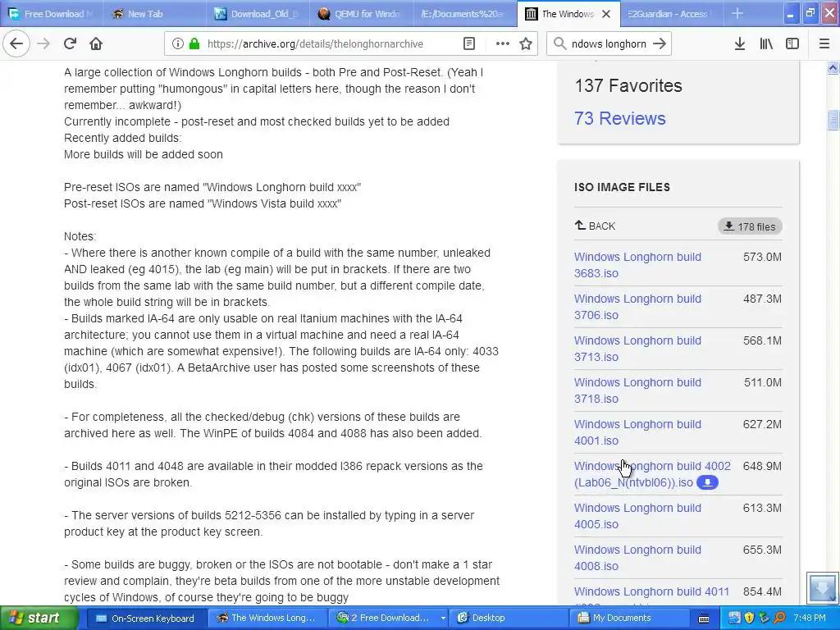
Task: Bookmark this page with star icon
Action: 526,43
